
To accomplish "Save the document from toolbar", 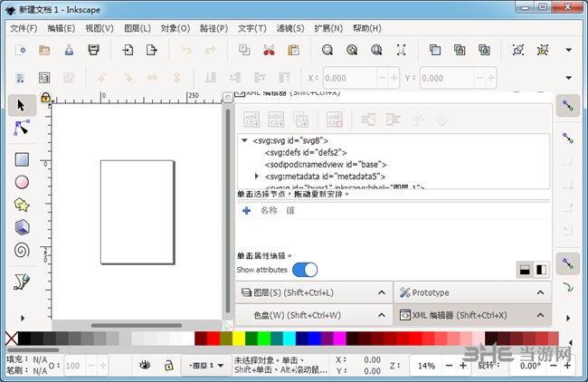I will 69,50.
